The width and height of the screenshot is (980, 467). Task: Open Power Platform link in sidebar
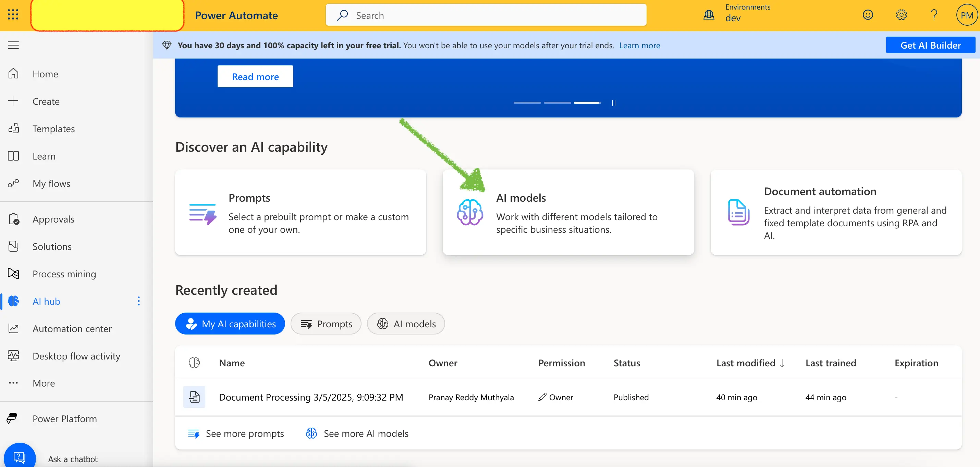(x=64, y=418)
